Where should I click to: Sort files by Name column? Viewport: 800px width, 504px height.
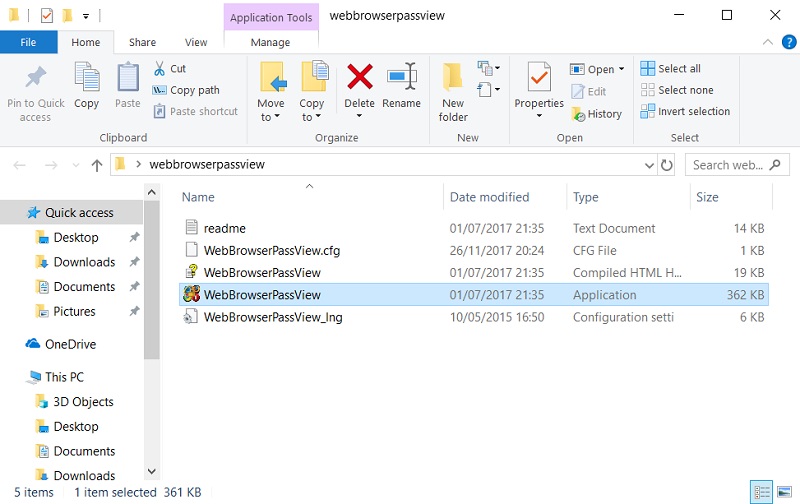(198, 197)
